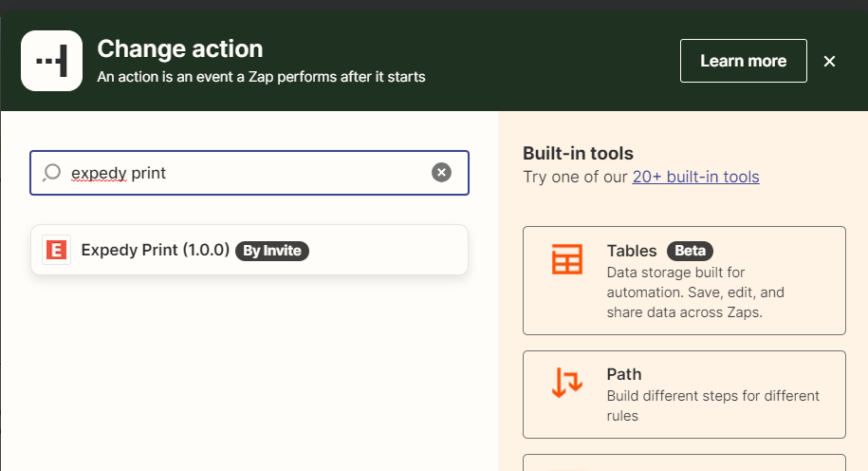Choose the Tables built-in tool card
The height and width of the screenshot is (471, 868).
point(684,280)
